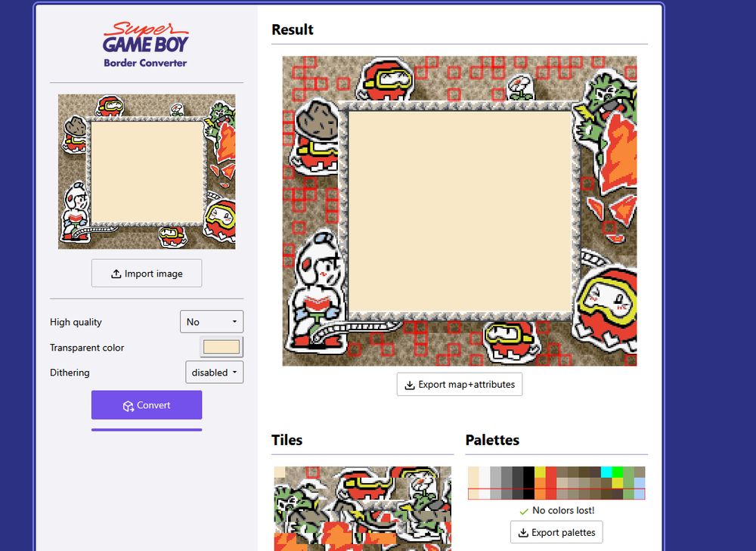Click the purple Convert button
This screenshot has height=551, width=756.
[x=147, y=405]
